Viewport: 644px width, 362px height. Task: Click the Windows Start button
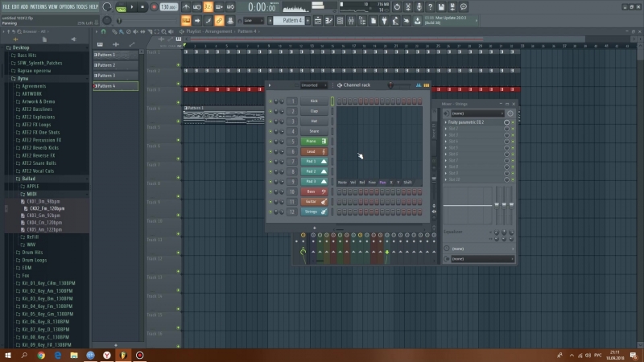8,355
